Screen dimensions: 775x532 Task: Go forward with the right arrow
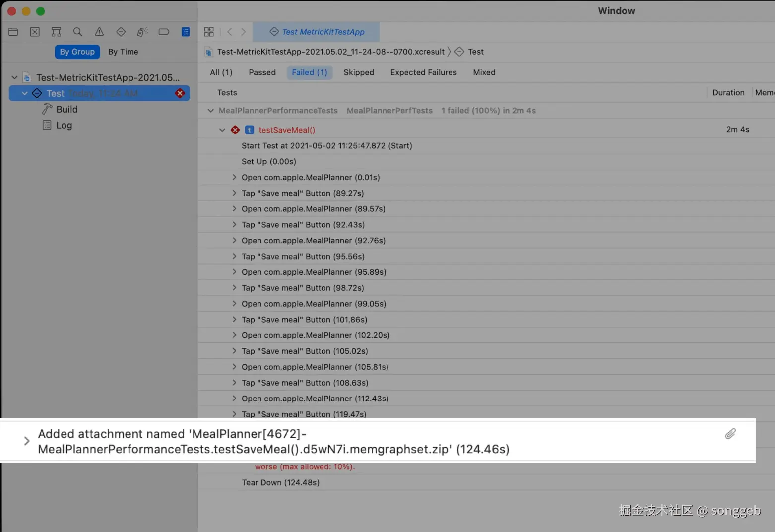[x=243, y=32]
